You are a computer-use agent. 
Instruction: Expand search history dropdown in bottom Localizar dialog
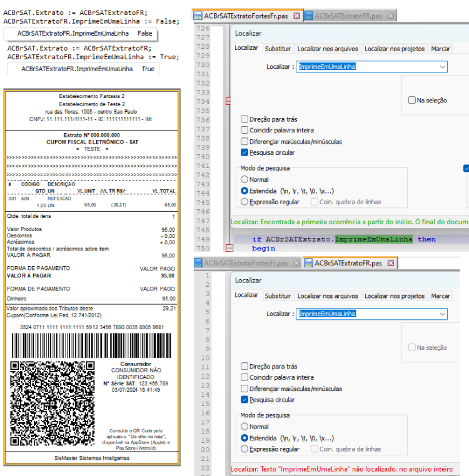click(443, 314)
